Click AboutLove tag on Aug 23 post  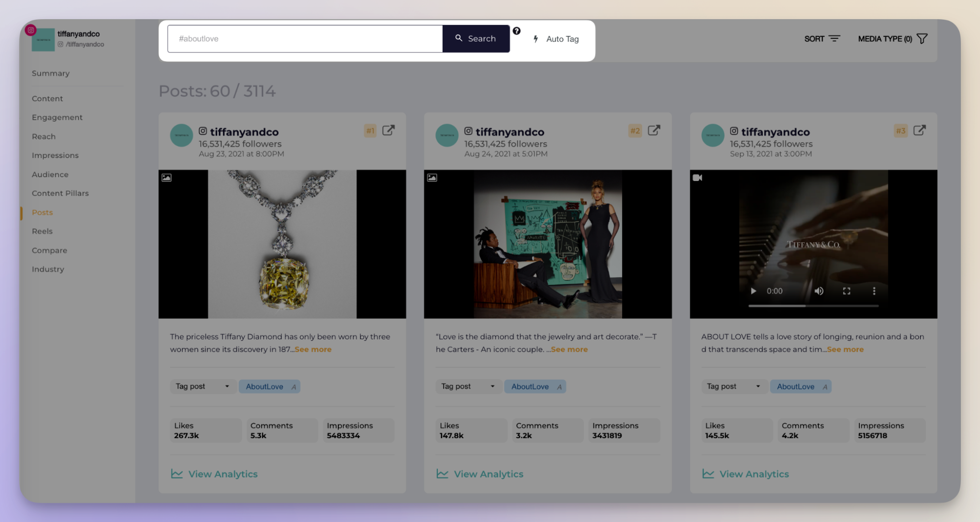pyautogui.click(x=269, y=387)
